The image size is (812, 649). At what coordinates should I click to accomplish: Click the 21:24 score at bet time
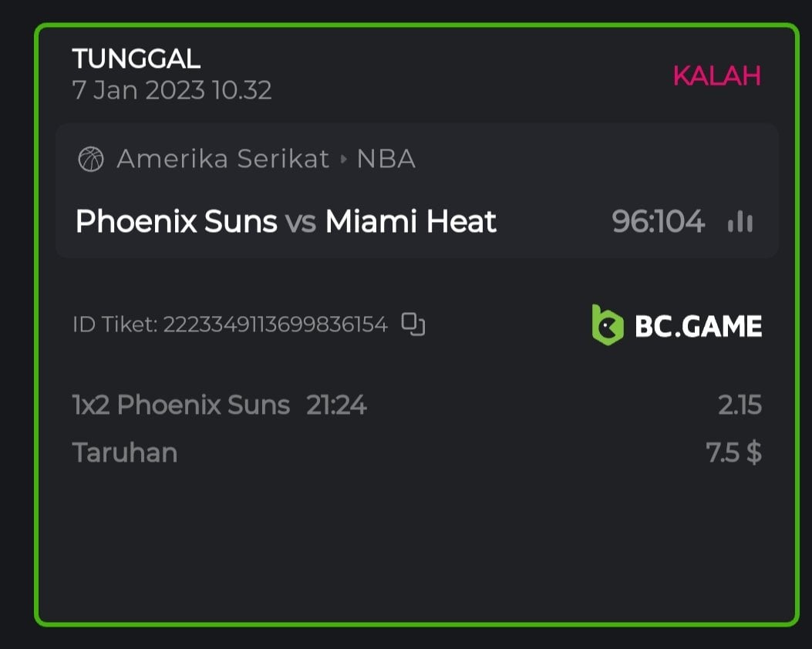[336, 405]
